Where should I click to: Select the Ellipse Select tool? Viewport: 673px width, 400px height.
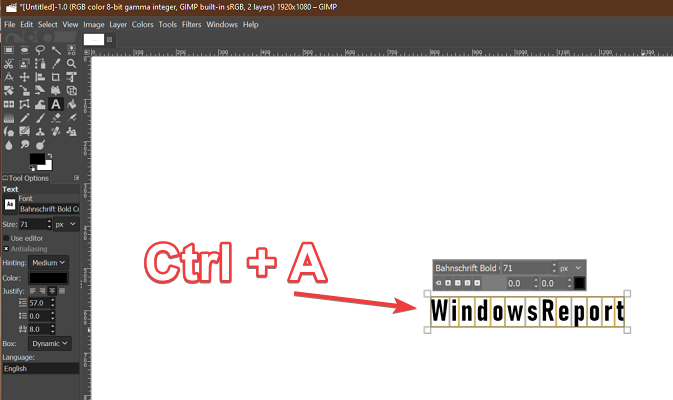point(24,50)
